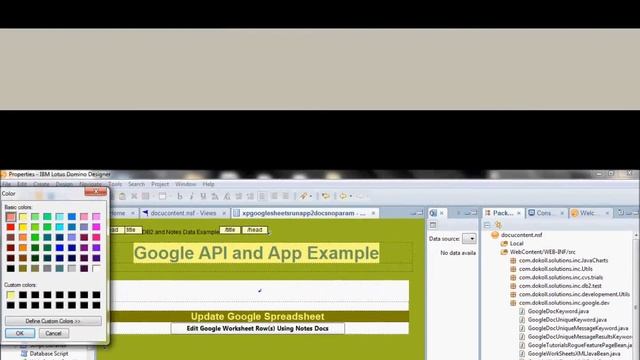Select the pure red swatch in second row
This screenshot has width=640, height=360.
click(x=11, y=227)
